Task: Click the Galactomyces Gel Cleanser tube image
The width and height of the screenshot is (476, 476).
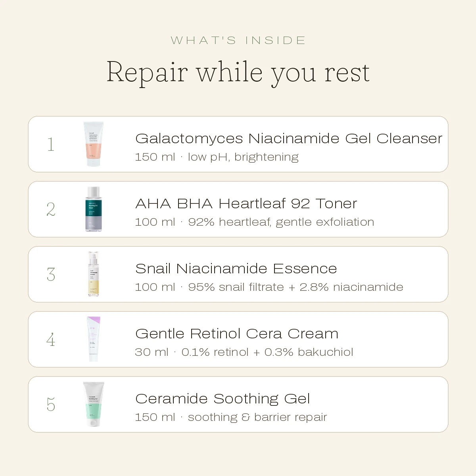Action: pos(93,144)
